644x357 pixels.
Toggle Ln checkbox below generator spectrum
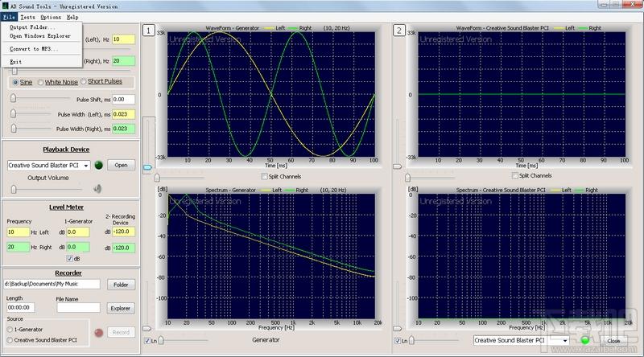pos(147,341)
